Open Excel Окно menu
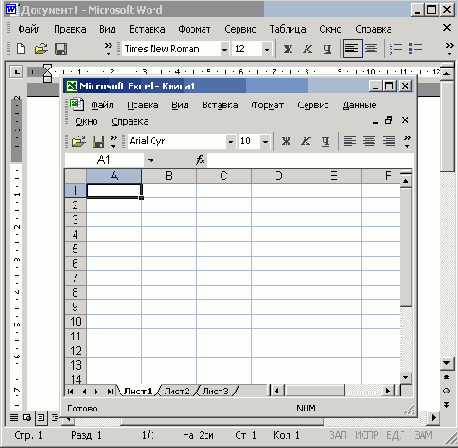This screenshot has height=448, width=458. [x=86, y=121]
